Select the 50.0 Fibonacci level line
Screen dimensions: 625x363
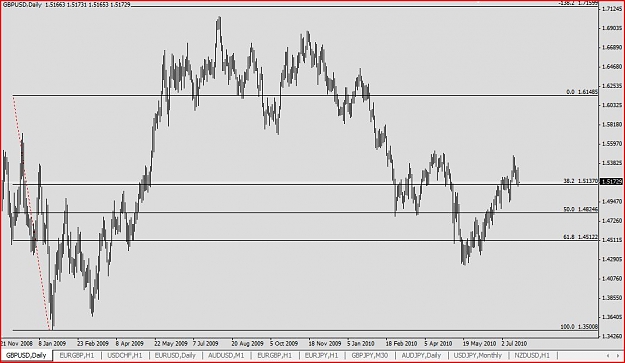pyautogui.click(x=305, y=212)
